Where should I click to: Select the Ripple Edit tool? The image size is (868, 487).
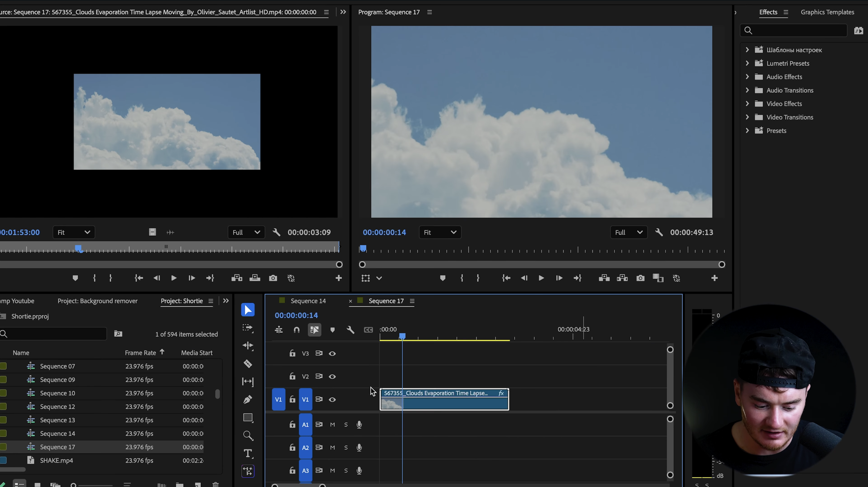[248, 346]
